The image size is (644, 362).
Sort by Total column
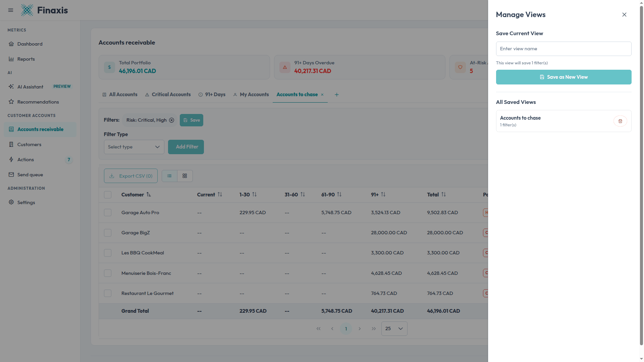coord(443,194)
